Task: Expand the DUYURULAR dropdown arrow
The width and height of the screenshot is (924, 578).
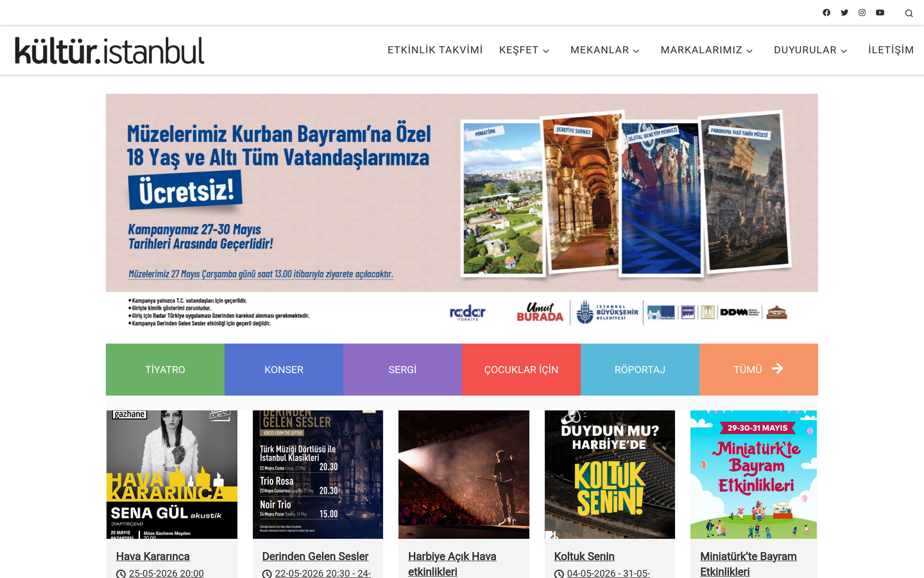Action: tap(844, 51)
